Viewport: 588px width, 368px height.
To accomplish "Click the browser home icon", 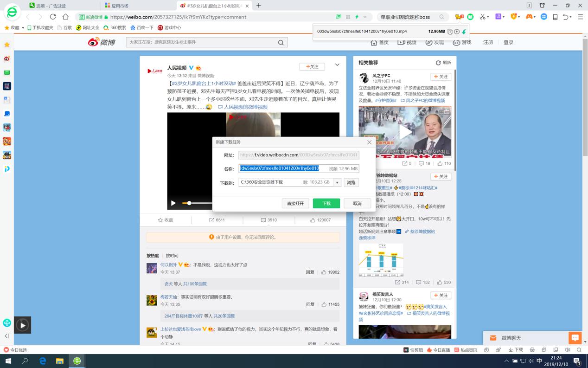I will coord(65,17).
